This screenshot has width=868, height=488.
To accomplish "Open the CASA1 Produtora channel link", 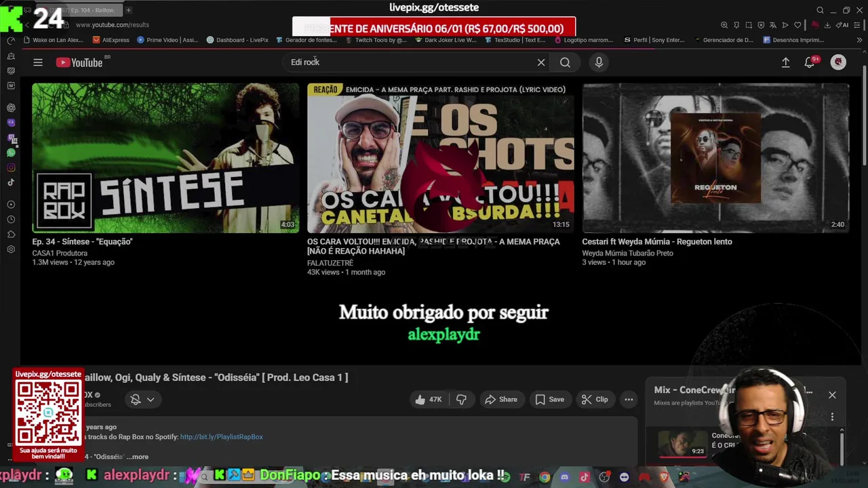I will coord(60,253).
